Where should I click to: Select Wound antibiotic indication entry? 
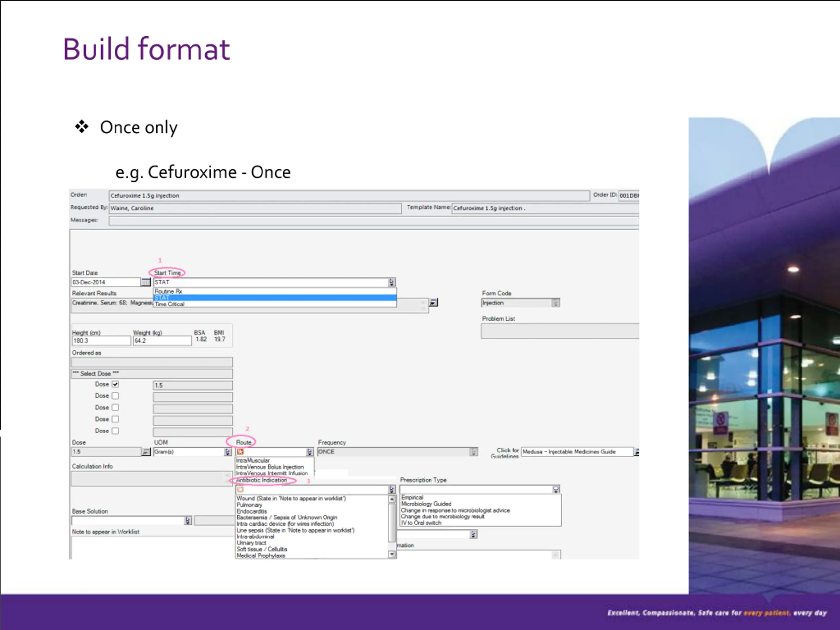pos(312,499)
